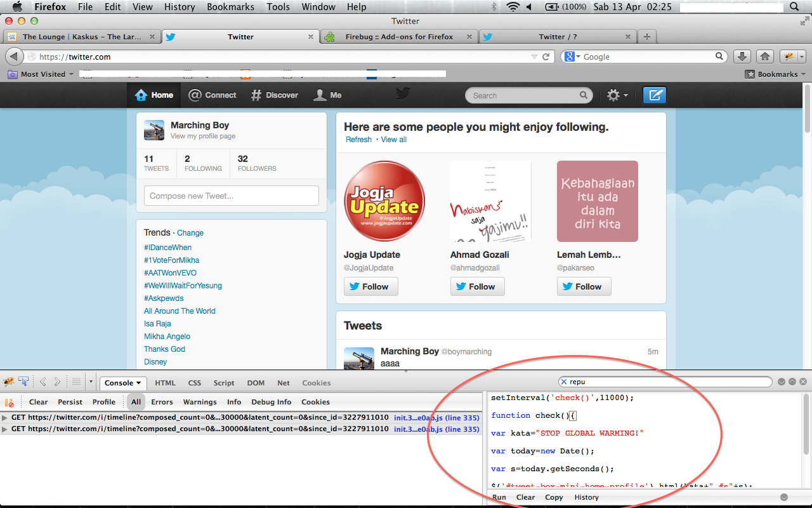The height and width of the screenshot is (508, 812).
Task: Open the Firebug Add-ons for Firefox tab
Action: [x=399, y=37]
